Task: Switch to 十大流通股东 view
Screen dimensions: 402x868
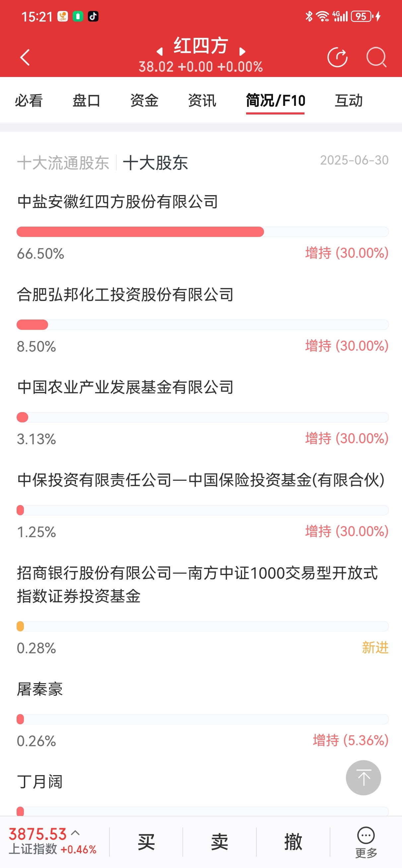Action: 63,163
